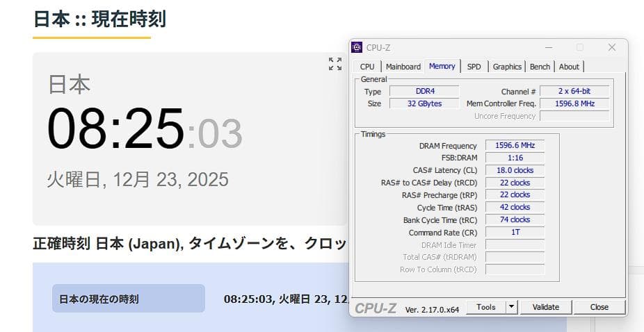
Task: Click the Channel # value 2 x 64-bit
Action: (574, 91)
